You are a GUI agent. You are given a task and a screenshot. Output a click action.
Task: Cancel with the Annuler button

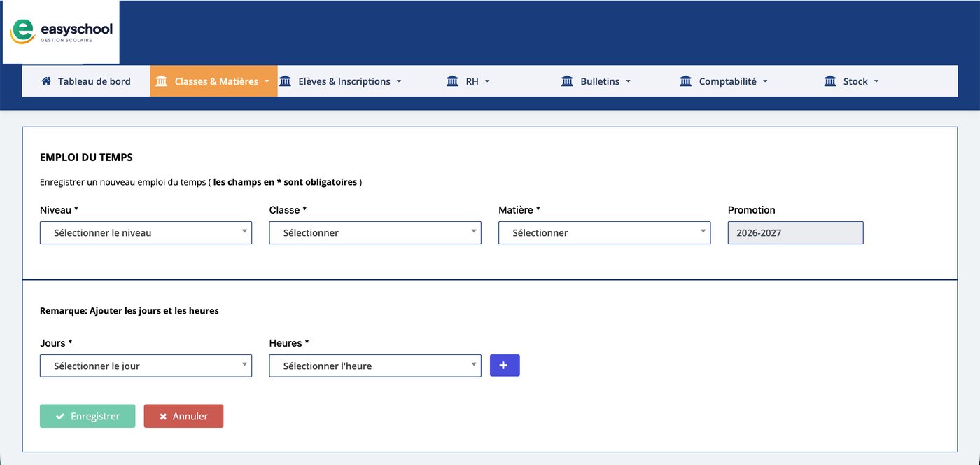[x=183, y=416]
